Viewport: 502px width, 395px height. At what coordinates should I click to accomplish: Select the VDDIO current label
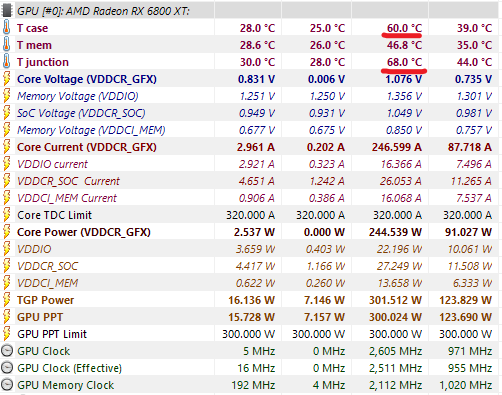coord(52,164)
